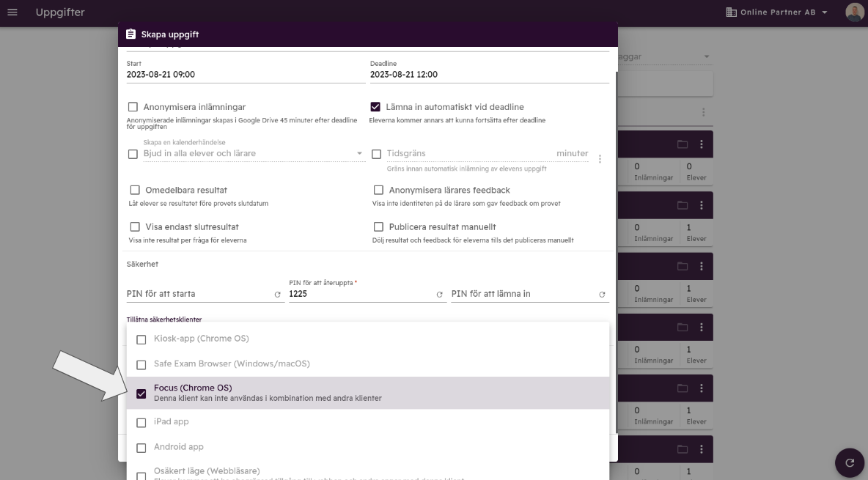Image resolution: width=868 pixels, height=480 pixels.
Task: Open the hamburger navigation menu
Action: tap(12, 12)
